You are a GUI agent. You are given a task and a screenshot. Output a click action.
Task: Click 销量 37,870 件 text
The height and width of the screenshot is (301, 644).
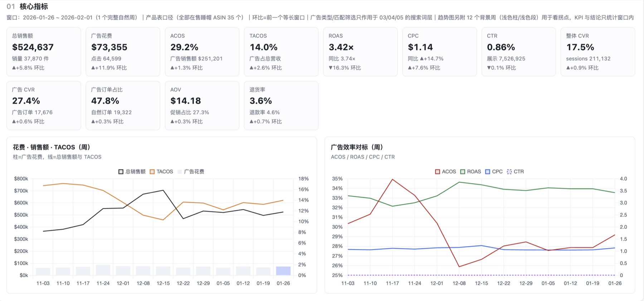click(30, 59)
